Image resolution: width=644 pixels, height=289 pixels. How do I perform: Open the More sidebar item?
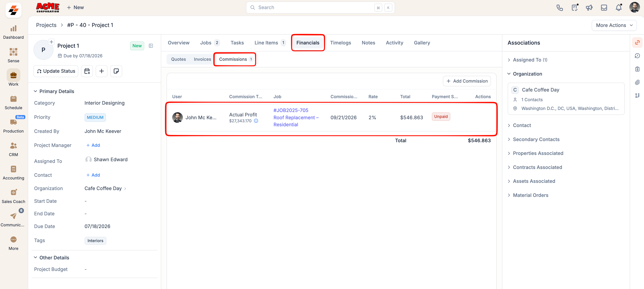tap(13, 243)
